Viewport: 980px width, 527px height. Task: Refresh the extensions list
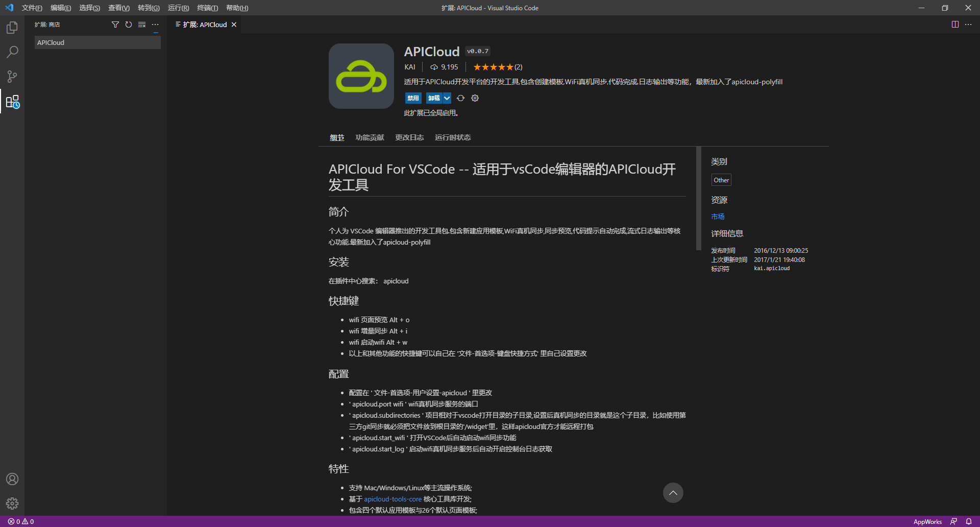tap(129, 25)
